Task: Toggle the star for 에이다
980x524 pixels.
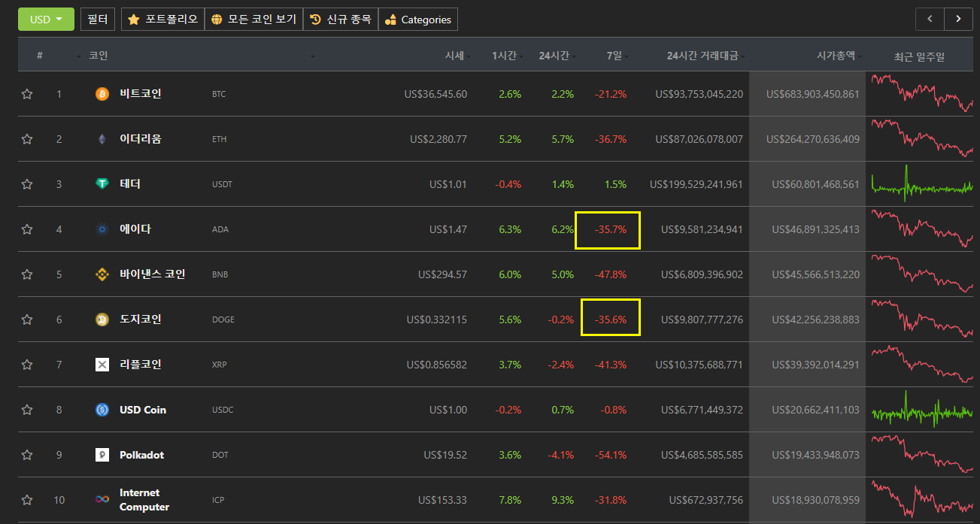Action: [x=27, y=229]
